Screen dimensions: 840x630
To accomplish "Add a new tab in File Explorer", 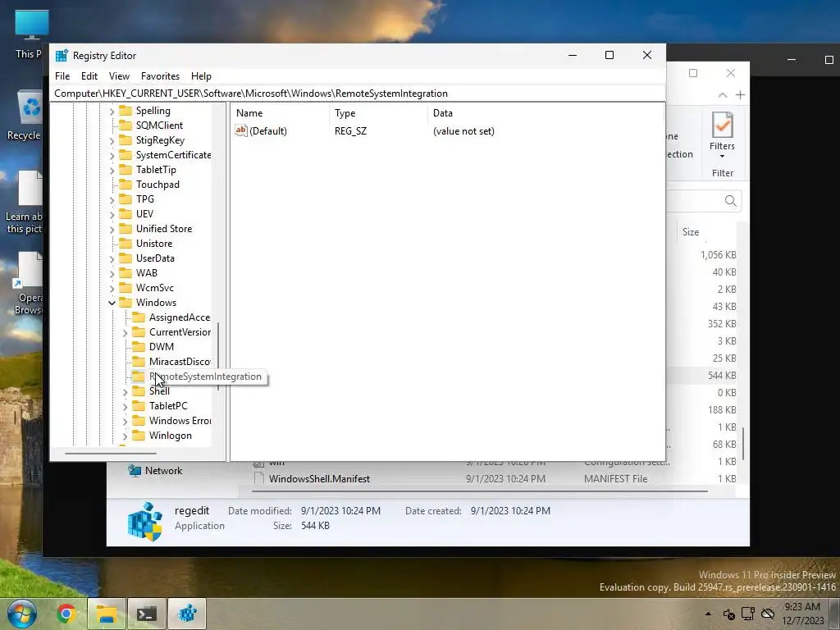I will coord(740,95).
